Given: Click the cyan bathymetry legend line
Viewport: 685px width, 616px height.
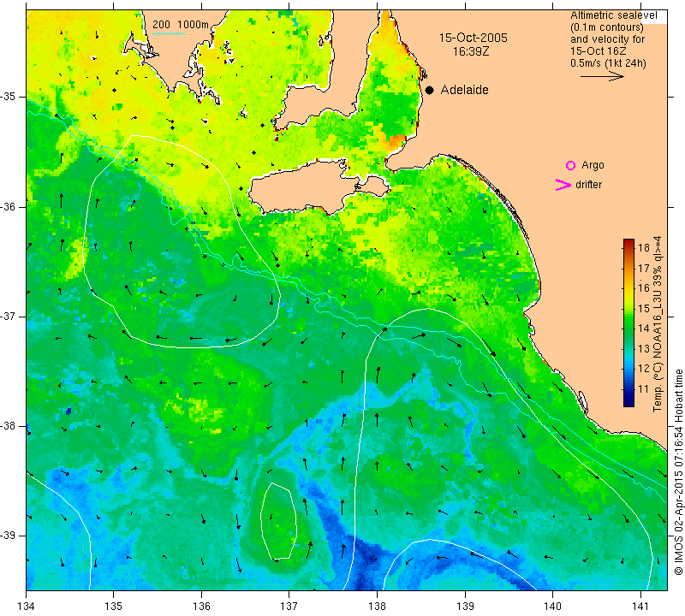Looking at the screenshot, I should [169, 33].
